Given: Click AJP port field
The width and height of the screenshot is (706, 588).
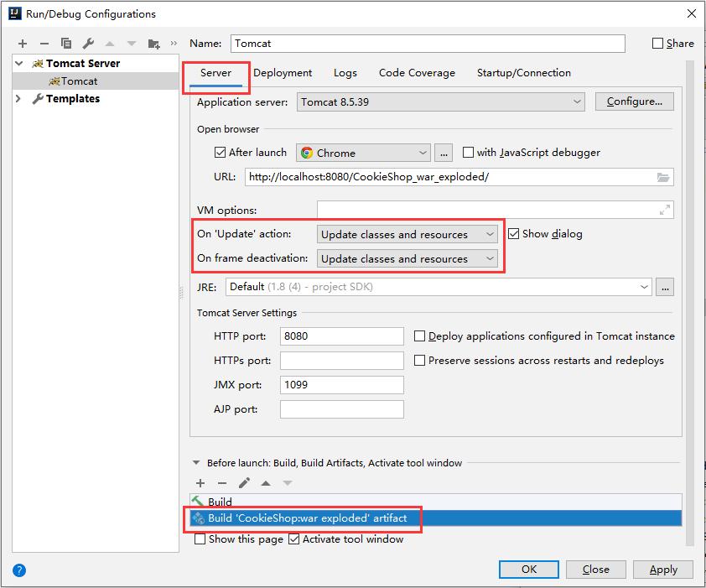Looking at the screenshot, I should [342, 409].
